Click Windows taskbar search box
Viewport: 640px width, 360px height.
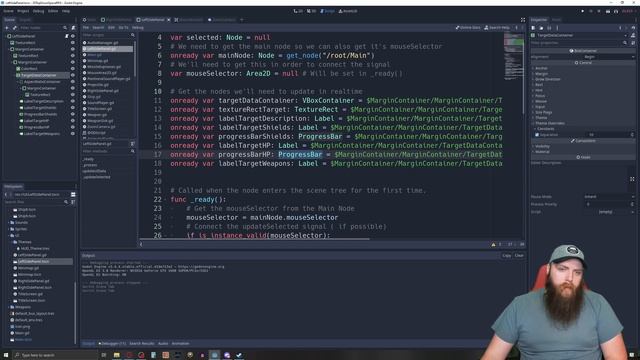[x=55, y=355]
